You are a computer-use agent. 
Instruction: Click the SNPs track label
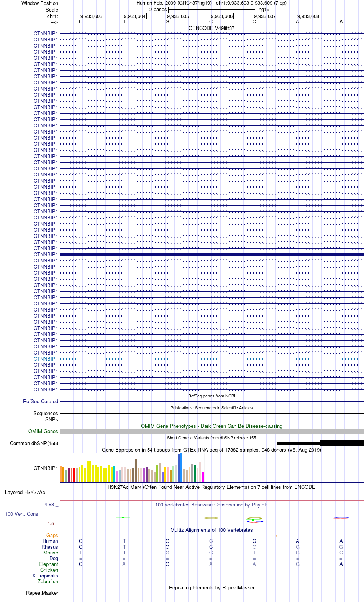(52, 419)
